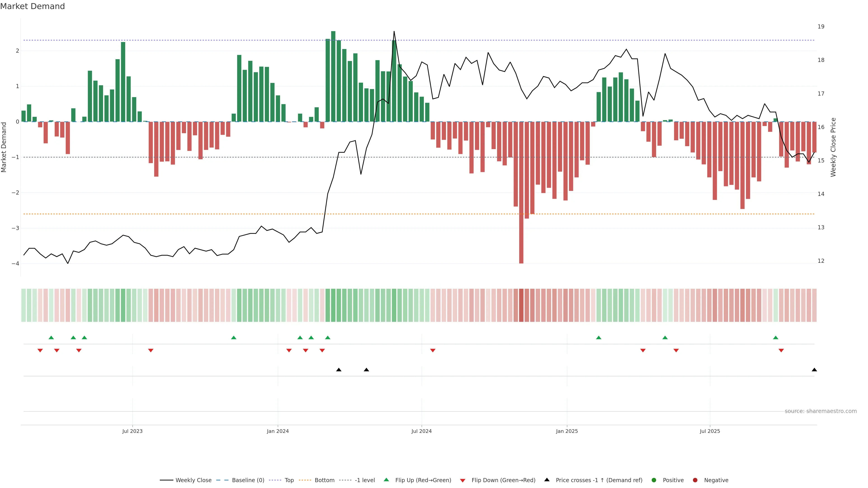Click the rightmost black price-cross triangle marker
868x488 pixels.
click(x=814, y=370)
